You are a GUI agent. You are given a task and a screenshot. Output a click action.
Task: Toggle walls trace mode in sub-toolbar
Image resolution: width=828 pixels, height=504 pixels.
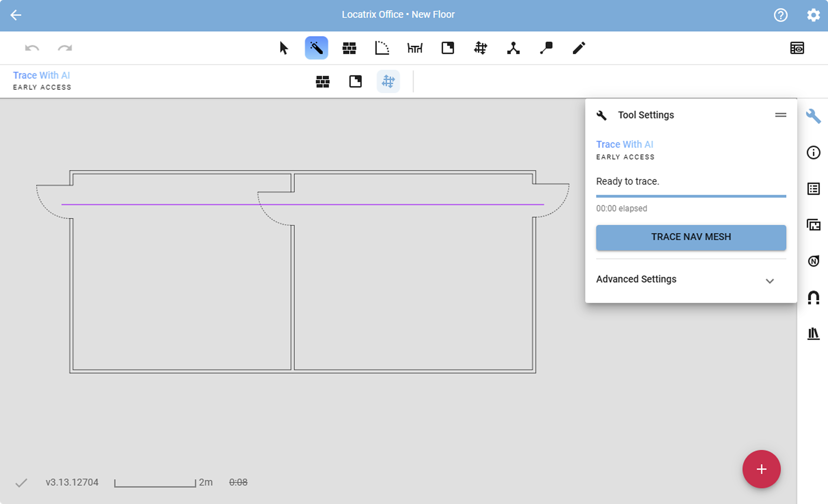[x=323, y=82]
